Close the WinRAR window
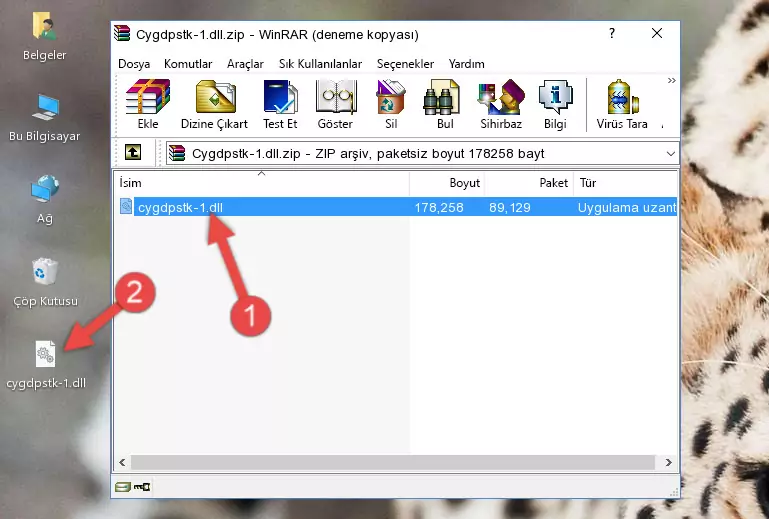 (657, 33)
